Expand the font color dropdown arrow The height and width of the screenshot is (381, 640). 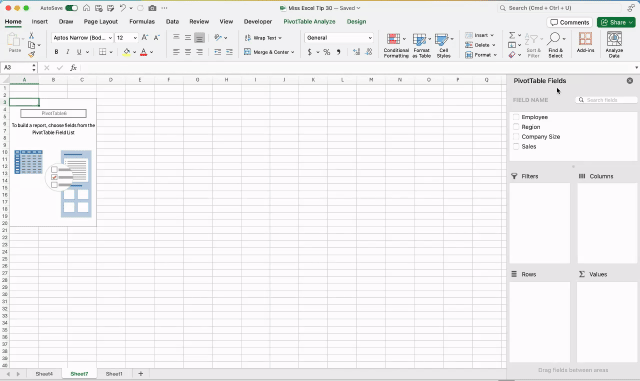(x=151, y=52)
